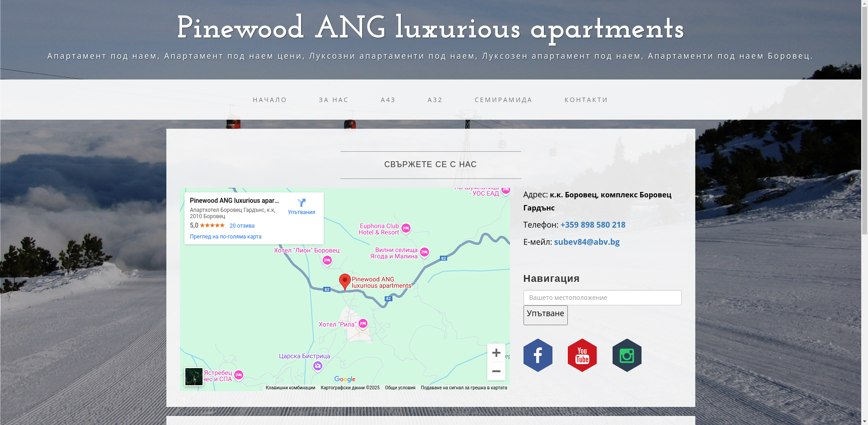
Task: Open the КОНТАКТИ menu item
Action: [x=586, y=100]
